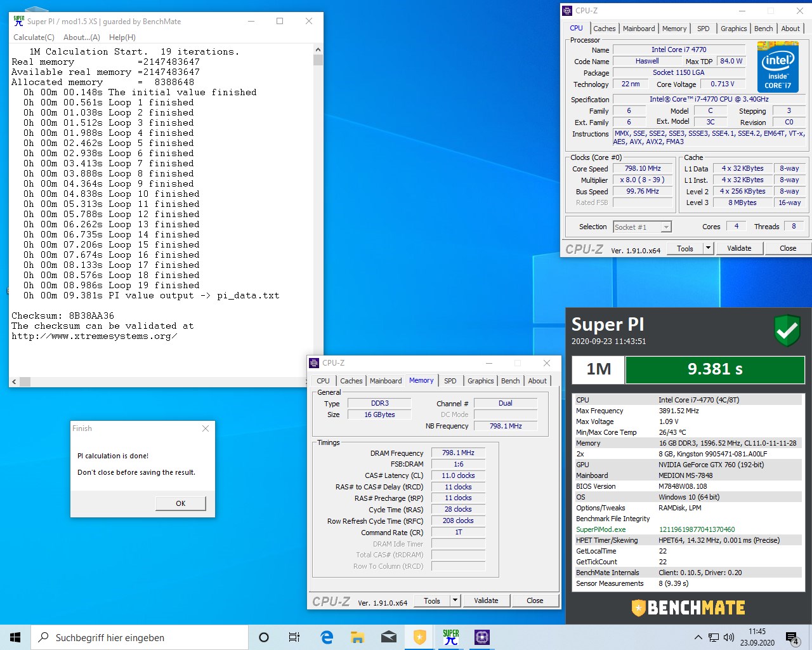Click Close in lower CPU-Z window

click(x=535, y=600)
